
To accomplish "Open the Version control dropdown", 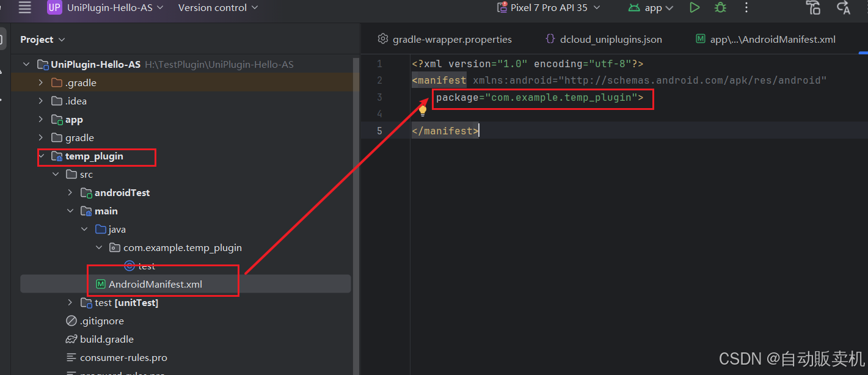I will (x=218, y=7).
